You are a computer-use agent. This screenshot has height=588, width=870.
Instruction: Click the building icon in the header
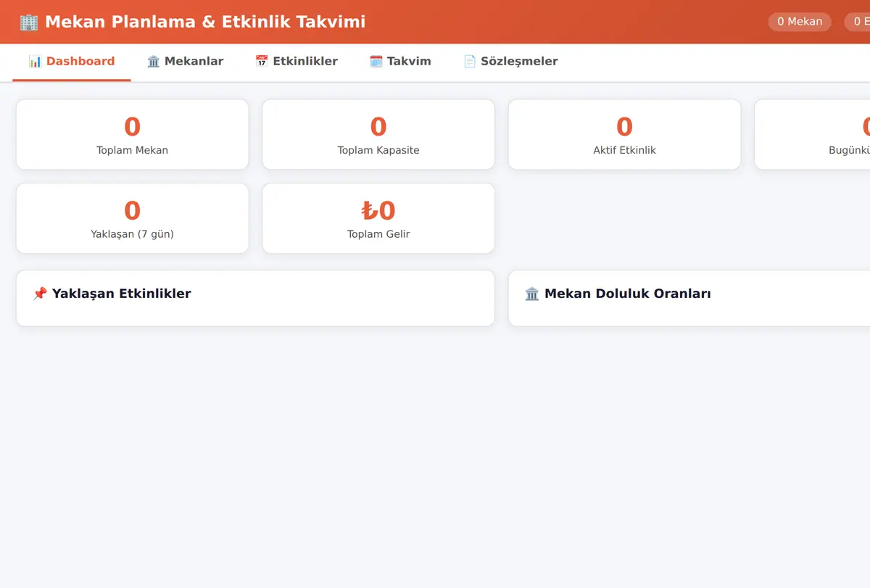click(x=29, y=22)
